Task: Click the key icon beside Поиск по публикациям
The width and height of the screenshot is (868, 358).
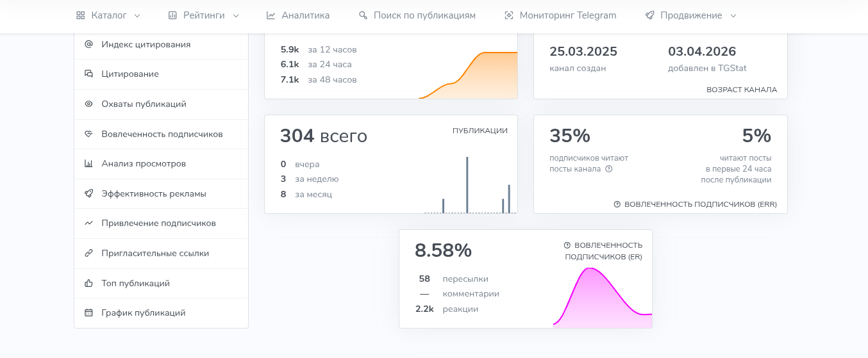Action: [363, 15]
